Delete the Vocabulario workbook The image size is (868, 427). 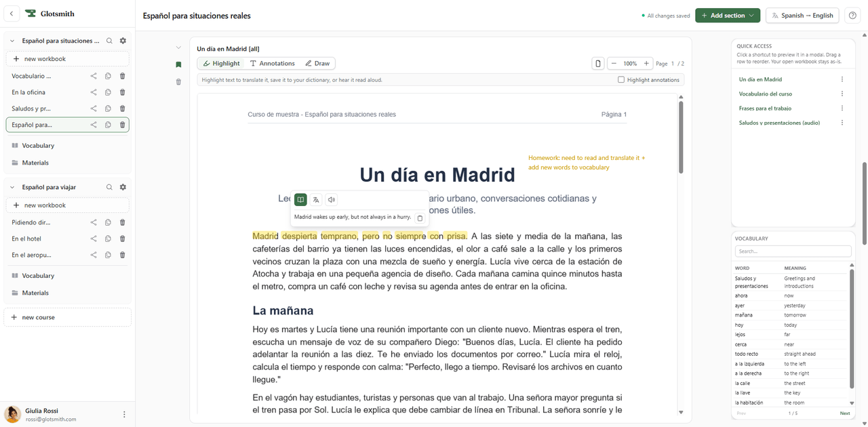(123, 76)
